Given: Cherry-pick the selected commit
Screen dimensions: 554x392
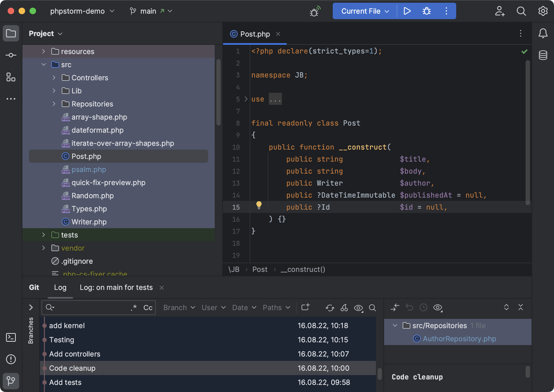Looking at the screenshot, I should [x=344, y=308].
